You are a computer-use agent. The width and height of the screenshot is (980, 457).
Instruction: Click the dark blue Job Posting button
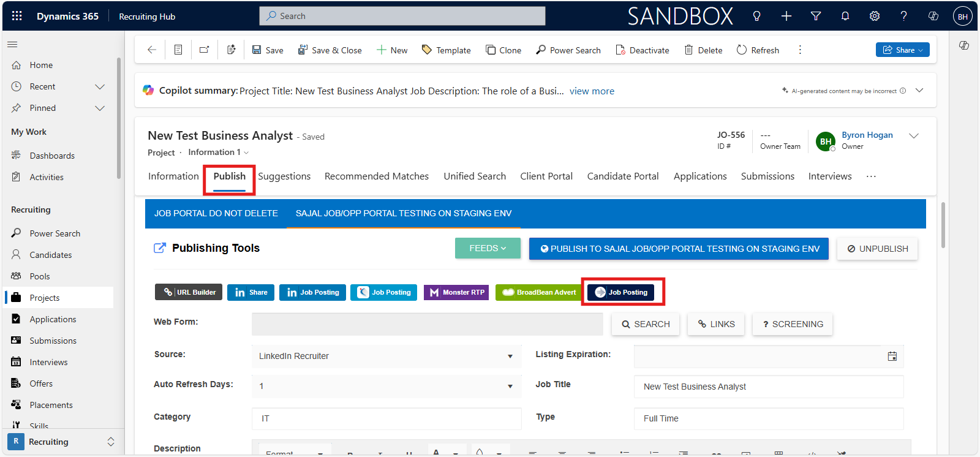pyautogui.click(x=621, y=292)
